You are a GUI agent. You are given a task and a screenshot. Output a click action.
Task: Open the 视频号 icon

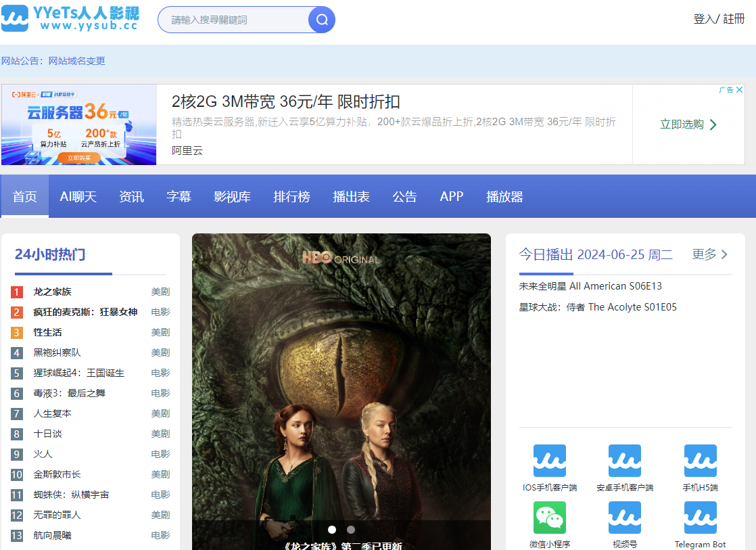[625, 518]
